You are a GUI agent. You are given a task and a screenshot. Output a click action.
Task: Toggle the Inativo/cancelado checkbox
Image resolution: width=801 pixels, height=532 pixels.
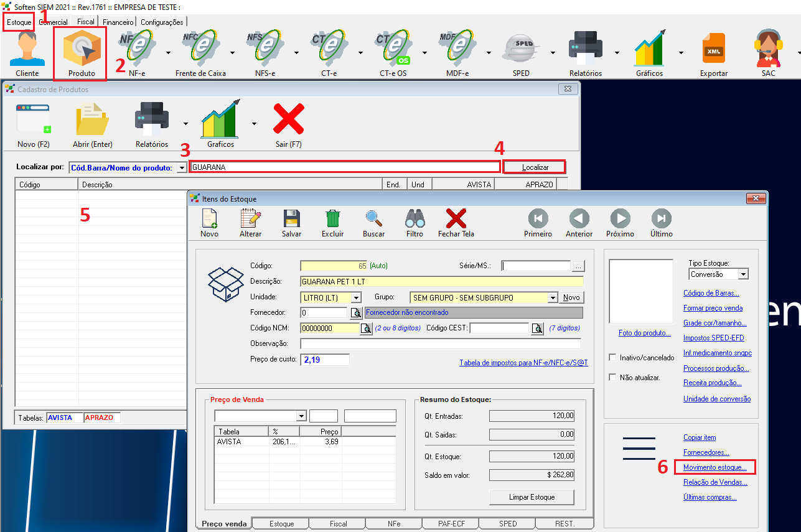pyautogui.click(x=613, y=358)
